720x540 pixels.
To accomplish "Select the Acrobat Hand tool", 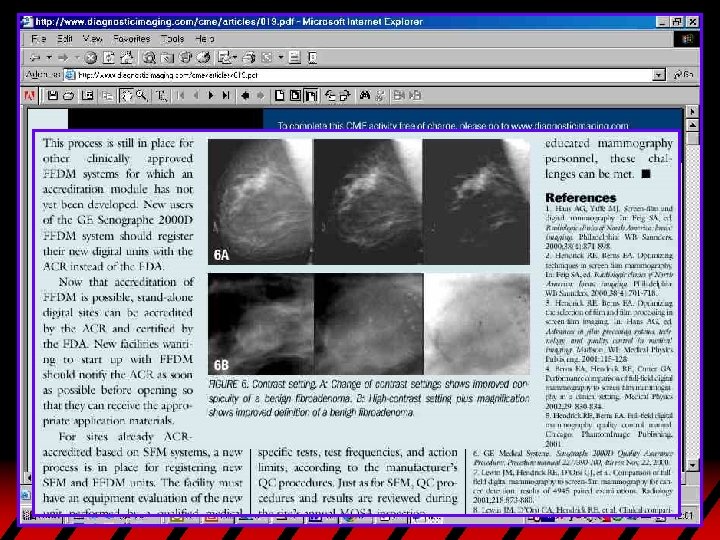I will [126, 96].
